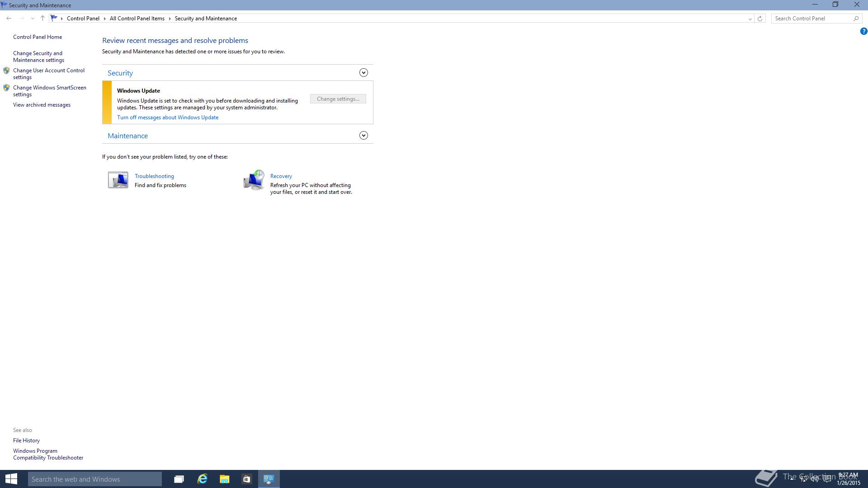Screen dimensions: 868x488
Task: Click 'Find and fix problems' text
Action: (x=160, y=185)
